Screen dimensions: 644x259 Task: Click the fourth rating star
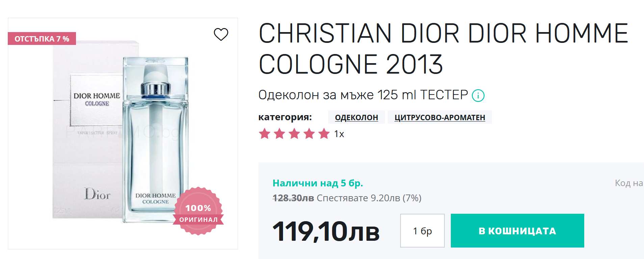click(x=309, y=134)
